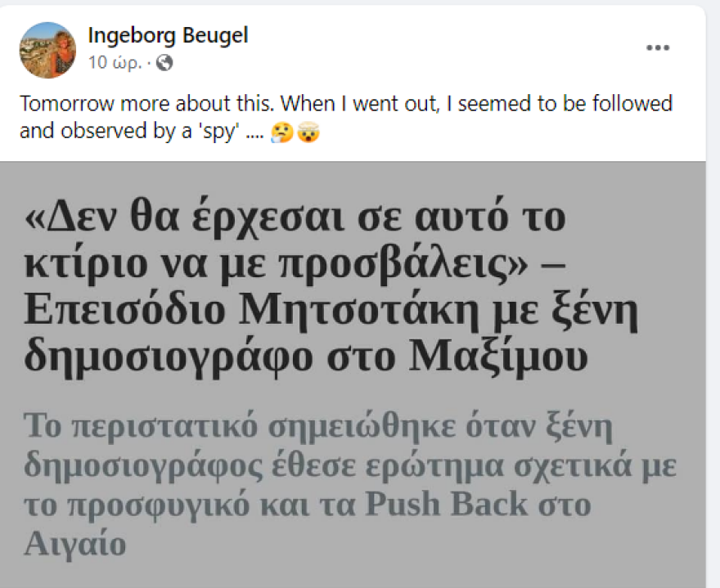The height and width of the screenshot is (588, 720).
Task: Click the exploding head emoji
Action: pos(309,132)
